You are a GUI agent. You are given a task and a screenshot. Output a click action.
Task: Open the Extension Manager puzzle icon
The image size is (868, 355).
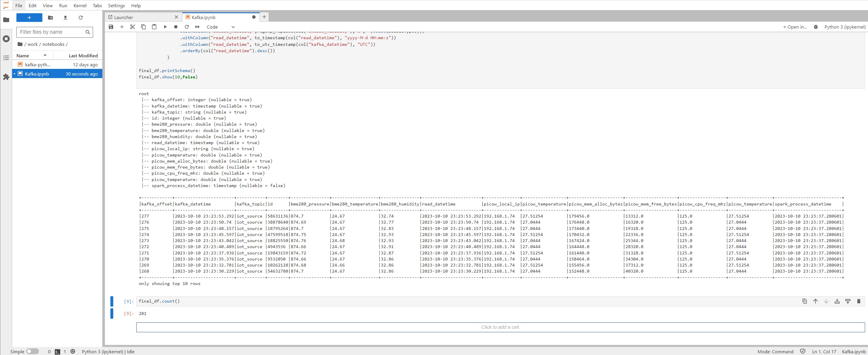click(x=6, y=77)
